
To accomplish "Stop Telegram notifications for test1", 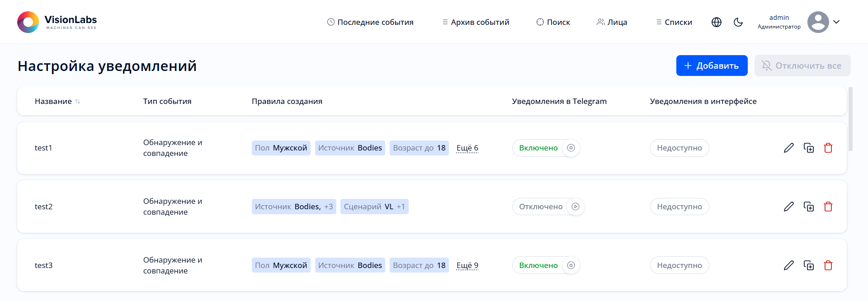I will pyautogui.click(x=571, y=148).
